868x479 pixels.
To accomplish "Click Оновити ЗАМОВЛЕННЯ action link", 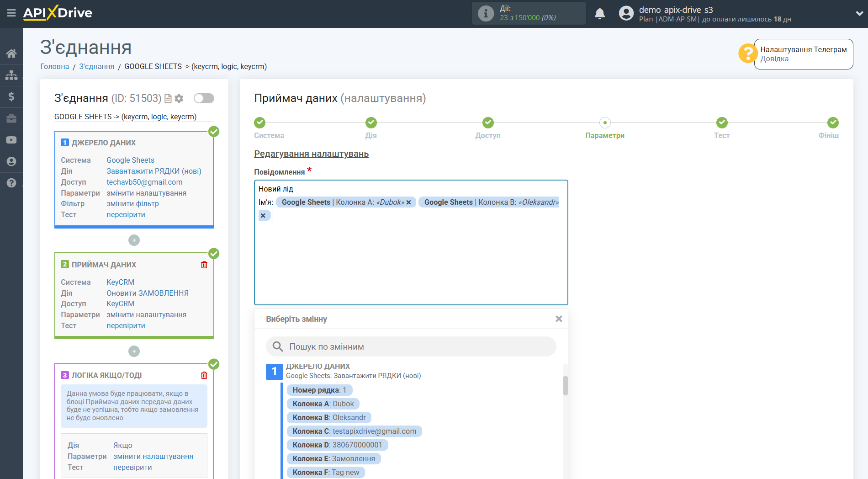I will click(148, 293).
